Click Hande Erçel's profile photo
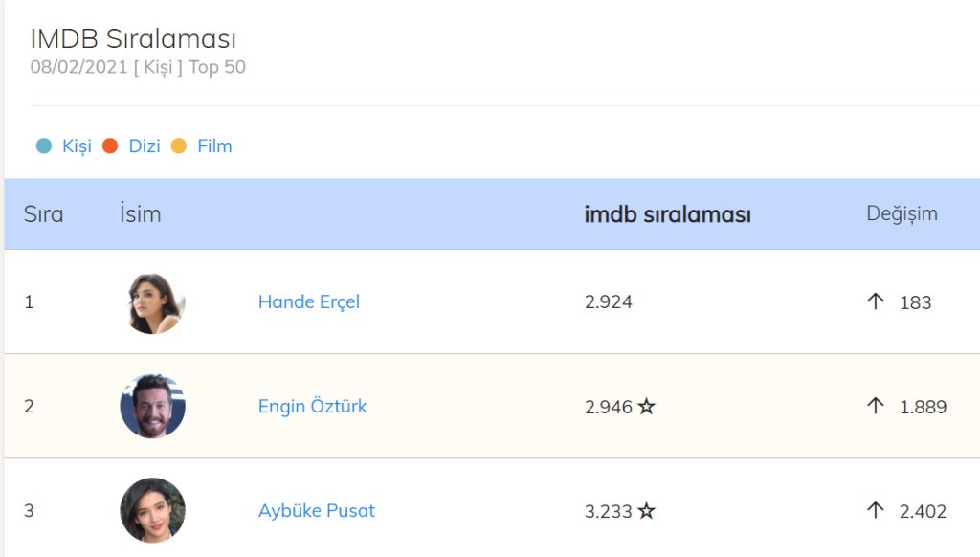980x557 pixels. point(153,303)
